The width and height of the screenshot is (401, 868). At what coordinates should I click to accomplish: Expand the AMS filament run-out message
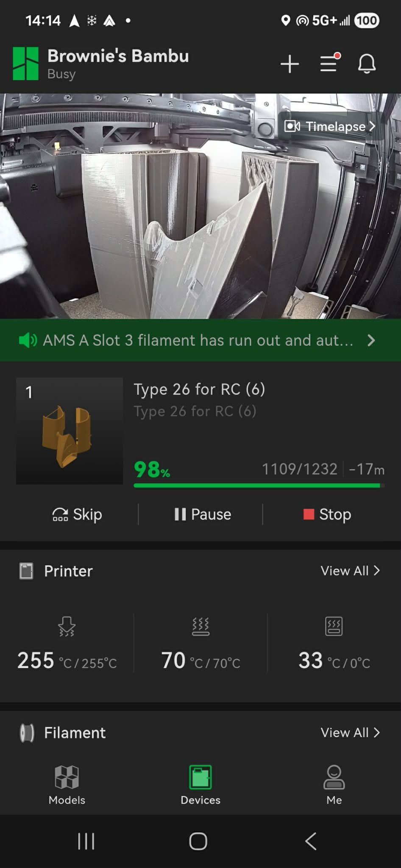coord(371,340)
